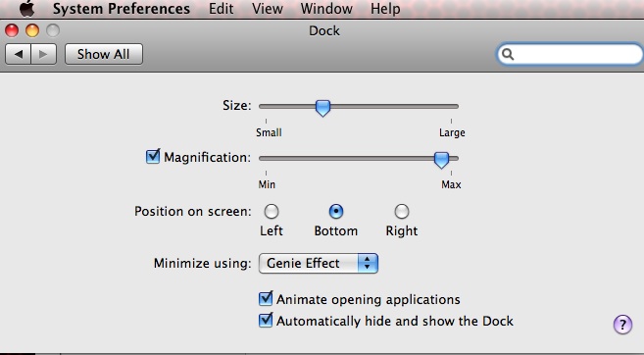The width and height of the screenshot is (644, 355).
Task: Open the Edit menu
Action: [x=221, y=9]
